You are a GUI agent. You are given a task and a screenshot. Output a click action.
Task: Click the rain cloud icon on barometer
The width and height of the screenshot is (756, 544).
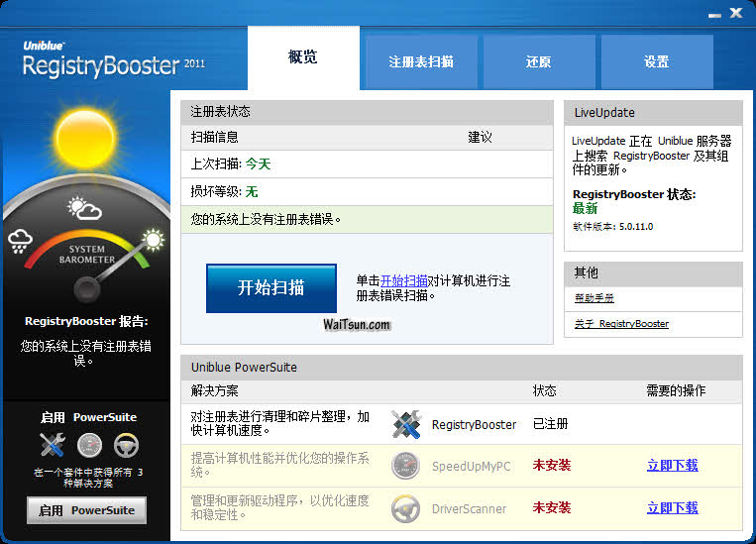click(22, 241)
